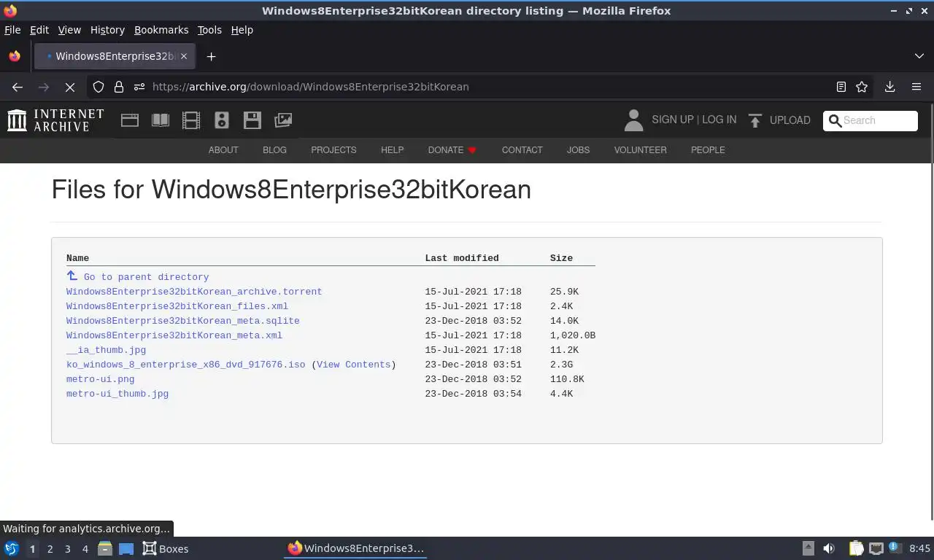The image size is (934, 560).
Task: Open the Bookmarks menu
Action: pyautogui.click(x=161, y=30)
